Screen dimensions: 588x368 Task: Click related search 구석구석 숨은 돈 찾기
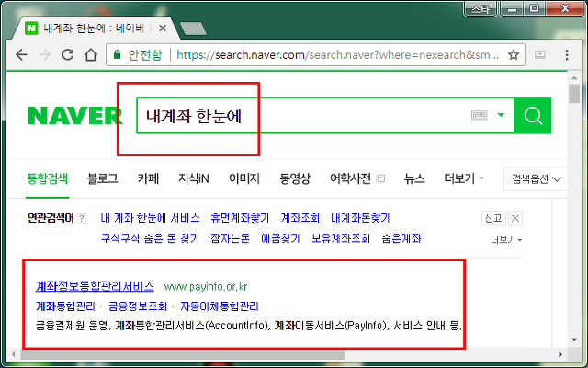[x=150, y=238]
